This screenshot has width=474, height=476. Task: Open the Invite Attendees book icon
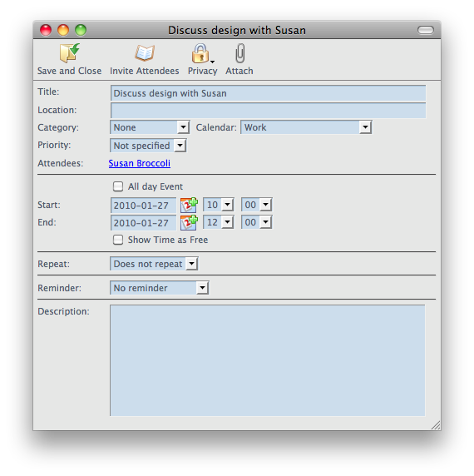(x=145, y=52)
